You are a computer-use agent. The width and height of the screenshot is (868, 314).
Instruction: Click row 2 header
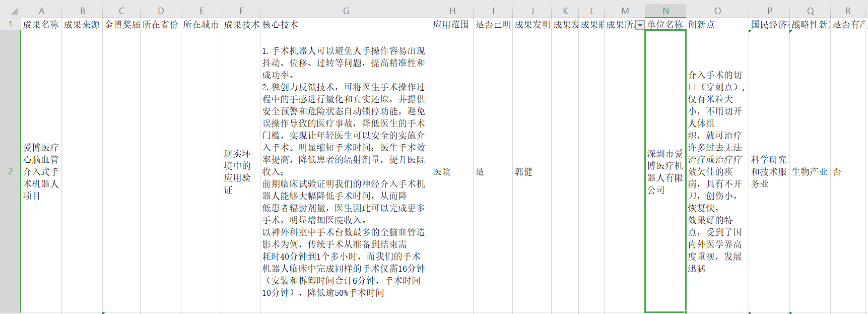coord(10,171)
